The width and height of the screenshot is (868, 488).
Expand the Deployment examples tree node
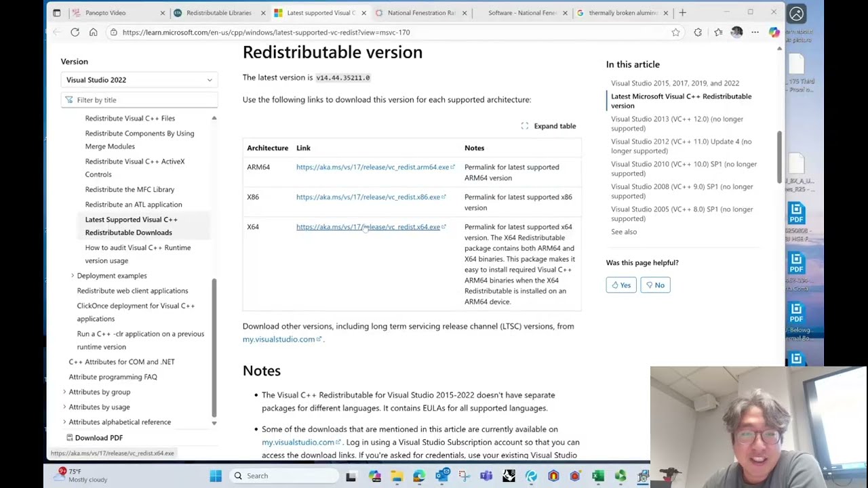tap(73, 276)
